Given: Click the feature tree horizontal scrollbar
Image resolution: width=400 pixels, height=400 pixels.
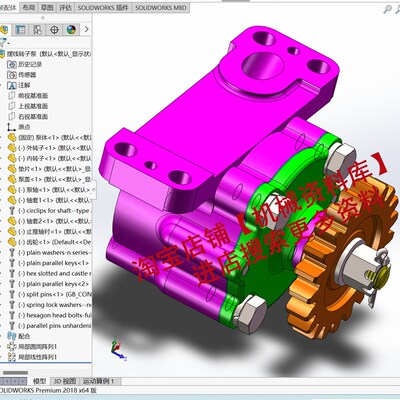Looking at the screenshot, I should (x=15, y=372).
